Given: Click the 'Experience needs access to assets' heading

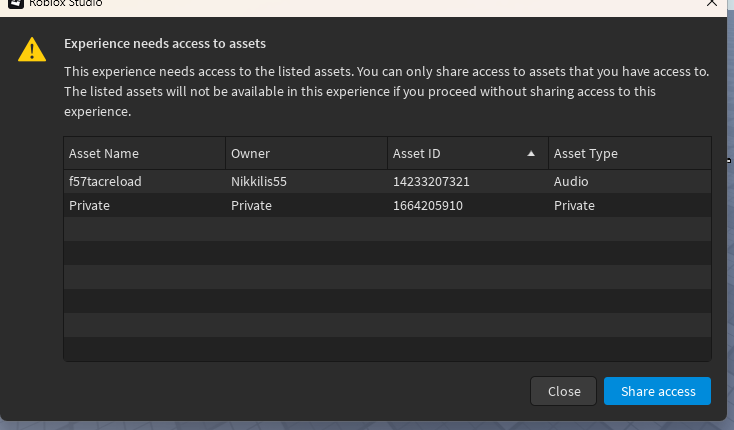Looking at the screenshot, I should point(165,44).
